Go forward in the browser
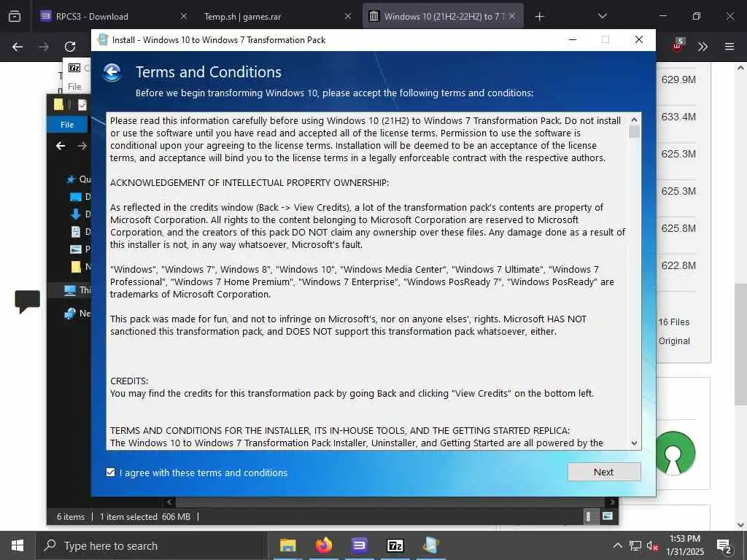Image resolution: width=747 pixels, height=560 pixels. tap(43, 47)
